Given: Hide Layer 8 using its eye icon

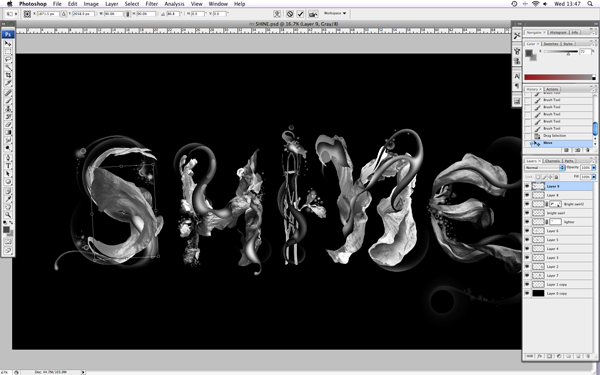Looking at the screenshot, I should tap(527, 195).
